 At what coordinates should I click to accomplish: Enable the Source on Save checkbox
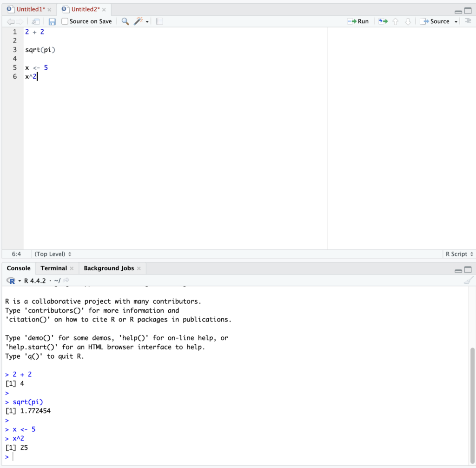65,21
